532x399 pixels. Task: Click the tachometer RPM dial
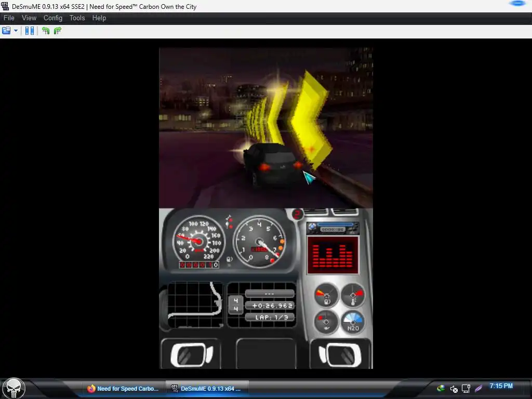point(260,242)
